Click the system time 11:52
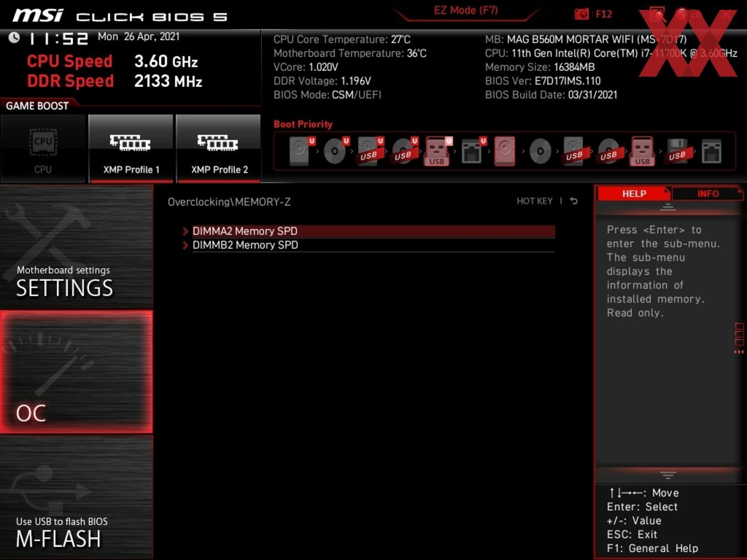Screen dimensions: 747x560 pos(58,38)
